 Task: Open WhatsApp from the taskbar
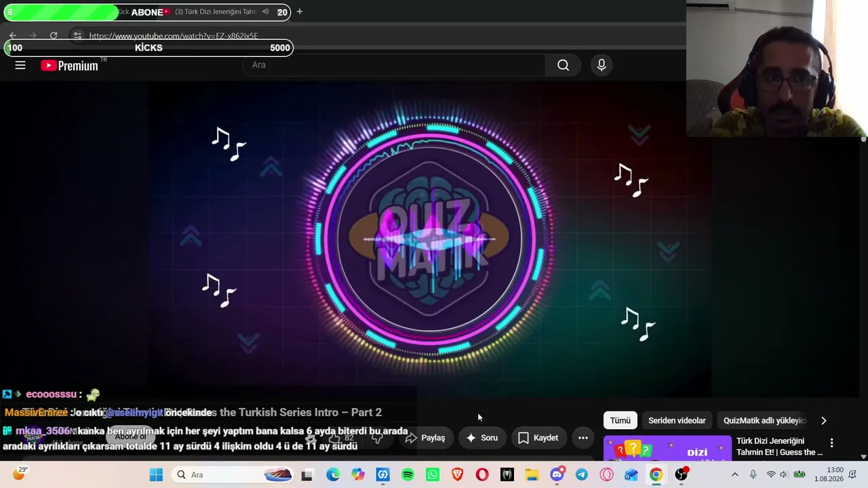pos(433,474)
